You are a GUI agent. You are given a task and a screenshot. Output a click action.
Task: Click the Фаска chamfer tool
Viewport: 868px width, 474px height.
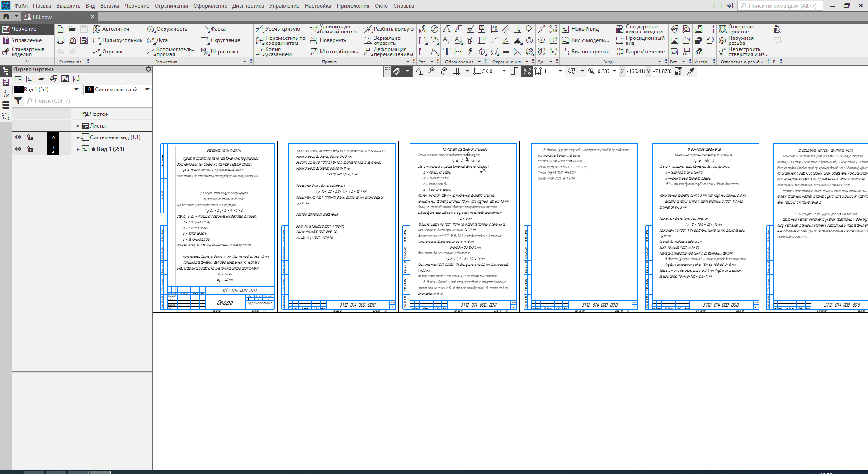coord(213,29)
